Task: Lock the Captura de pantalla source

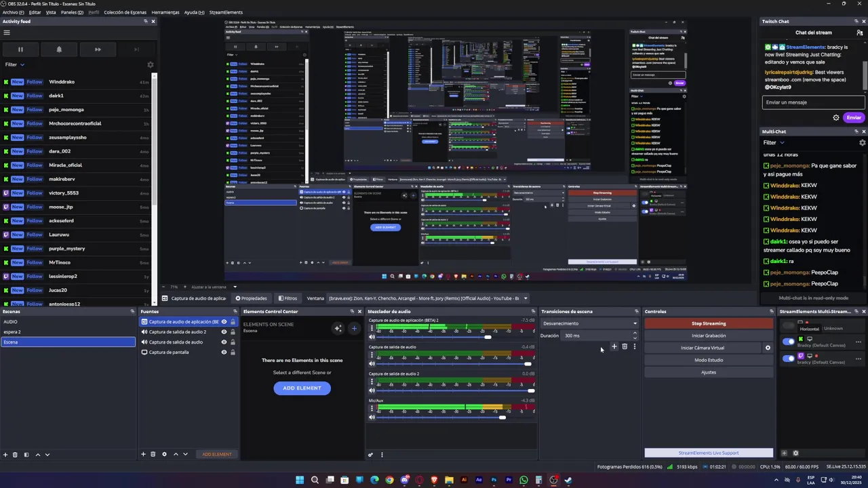Action: pos(233,352)
